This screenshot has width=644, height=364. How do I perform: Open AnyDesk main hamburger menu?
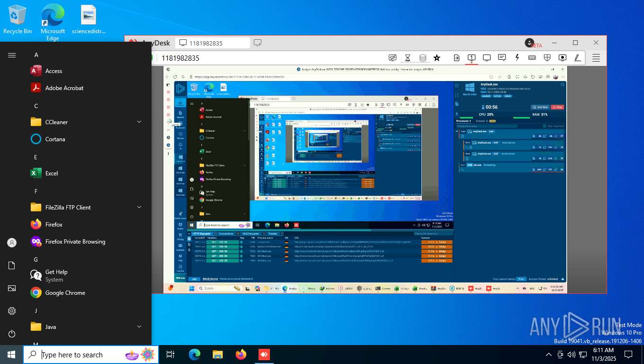pos(596,58)
